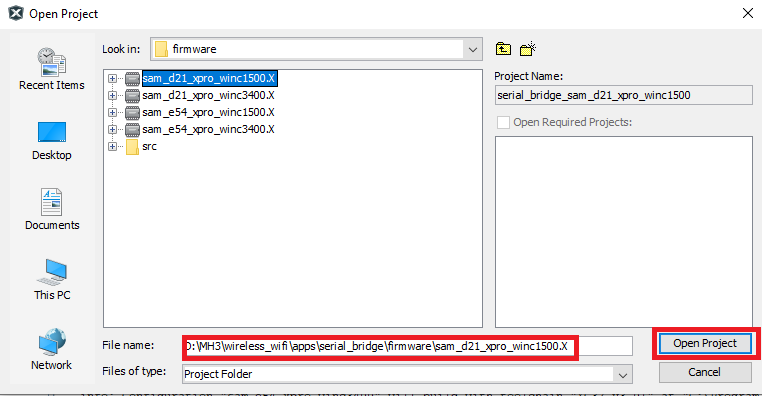
Task: Go to the Desktop location
Action: pyautogui.click(x=52, y=141)
